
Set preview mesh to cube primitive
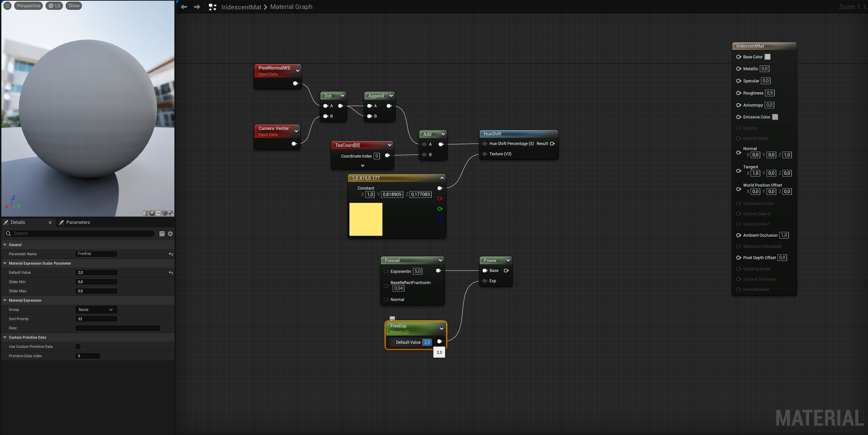[165, 213]
